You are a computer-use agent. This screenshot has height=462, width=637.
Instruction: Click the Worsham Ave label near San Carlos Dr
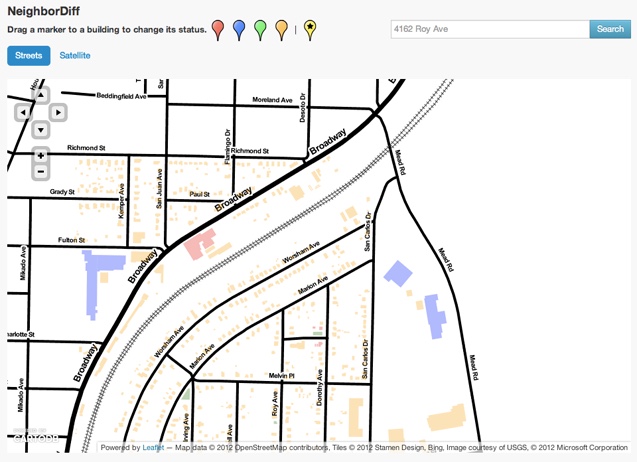[301, 252]
